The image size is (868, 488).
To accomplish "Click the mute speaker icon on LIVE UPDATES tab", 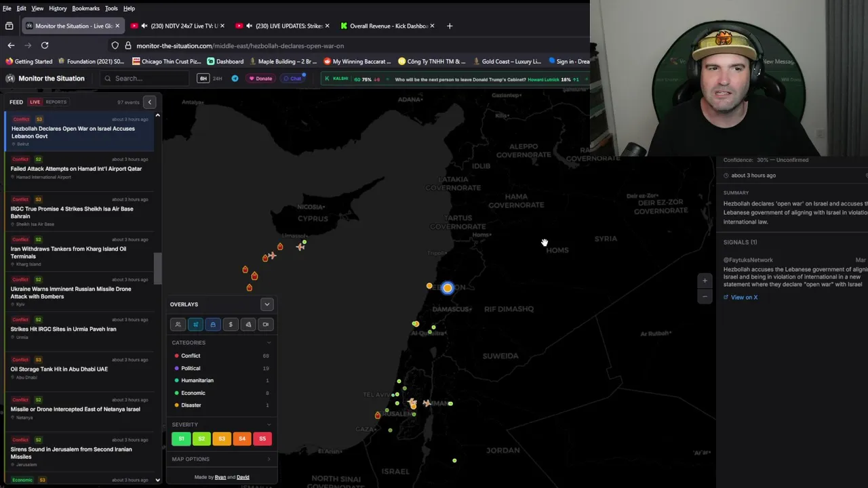I will (x=249, y=26).
